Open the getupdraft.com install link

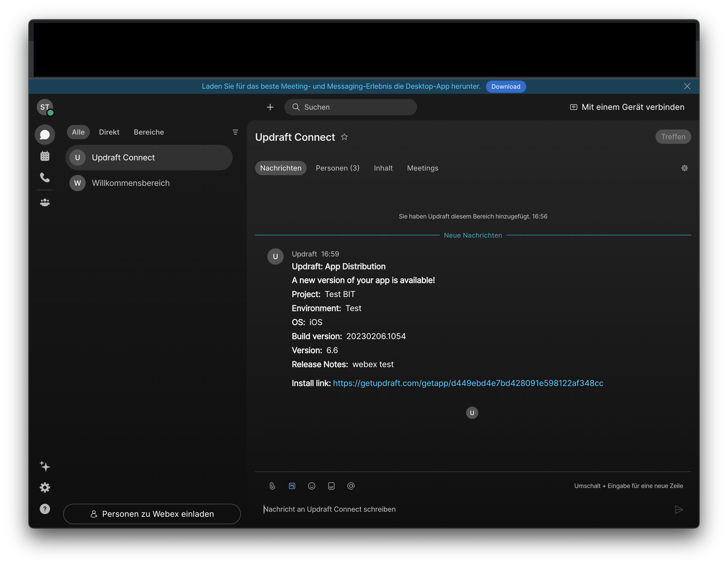(x=468, y=383)
